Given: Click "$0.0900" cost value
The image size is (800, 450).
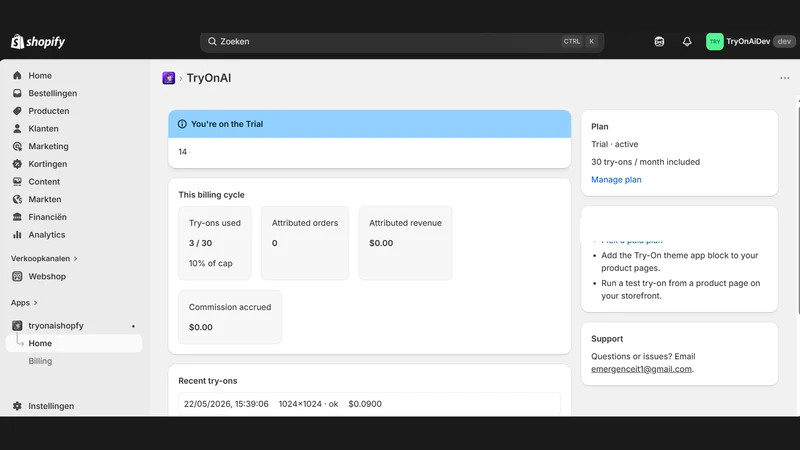Looking at the screenshot, I should (x=365, y=404).
